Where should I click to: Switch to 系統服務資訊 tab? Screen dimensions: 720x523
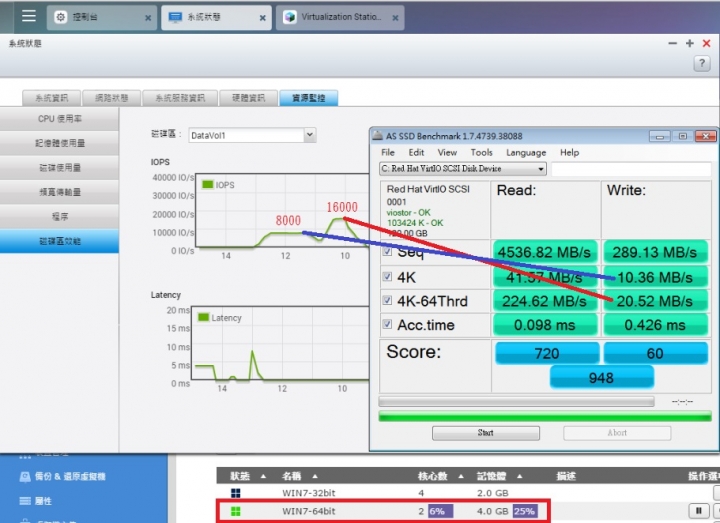click(x=180, y=98)
